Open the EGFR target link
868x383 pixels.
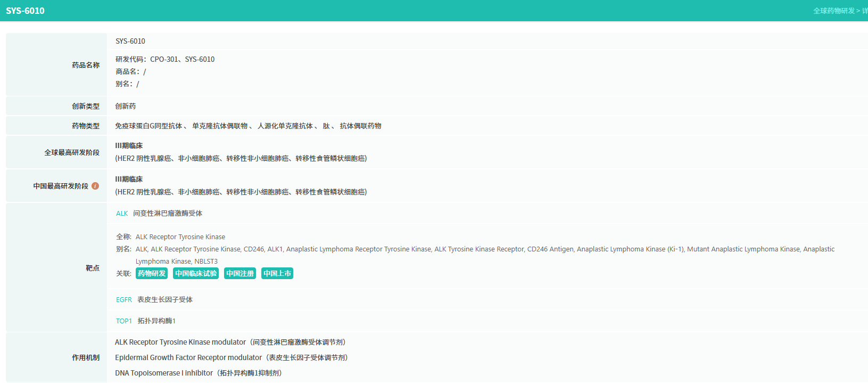(x=124, y=300)
